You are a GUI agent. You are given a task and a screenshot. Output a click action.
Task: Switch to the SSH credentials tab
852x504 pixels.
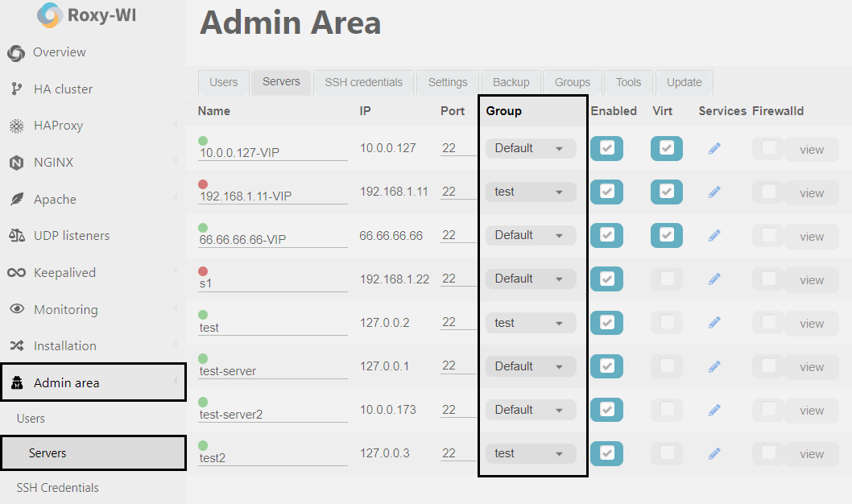363,82
